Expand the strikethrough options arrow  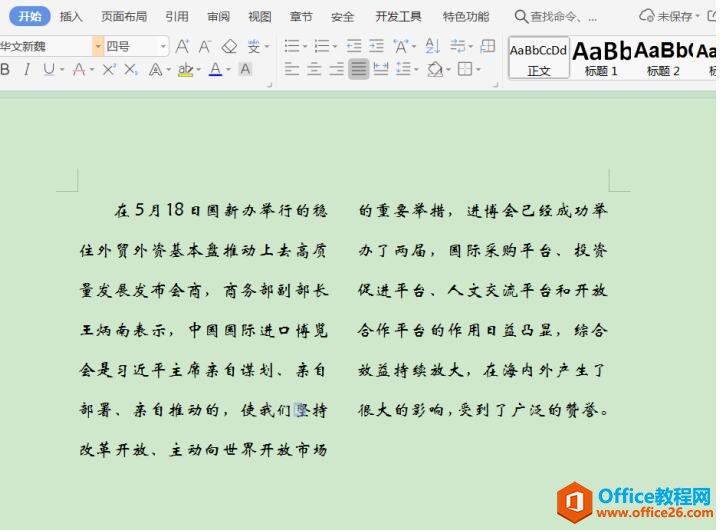pos(92,70)
